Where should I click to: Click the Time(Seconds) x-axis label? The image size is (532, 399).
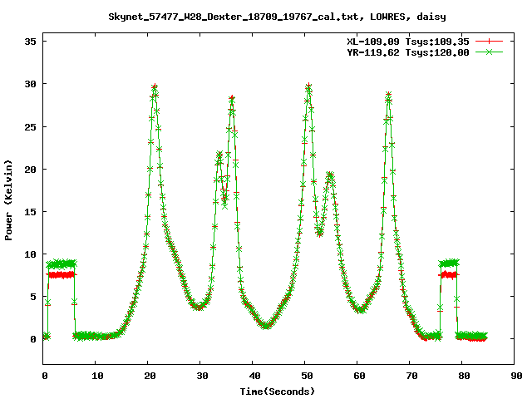click(278, 392)
